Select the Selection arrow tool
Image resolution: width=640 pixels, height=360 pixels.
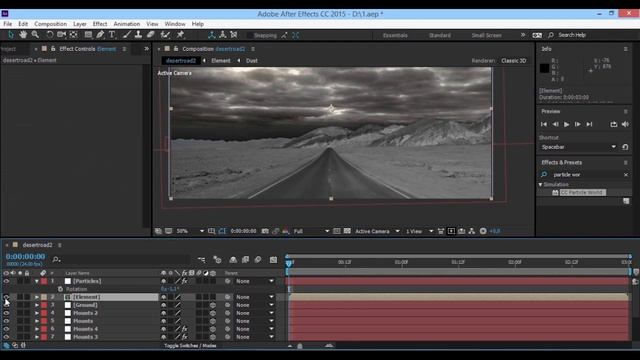11,35
